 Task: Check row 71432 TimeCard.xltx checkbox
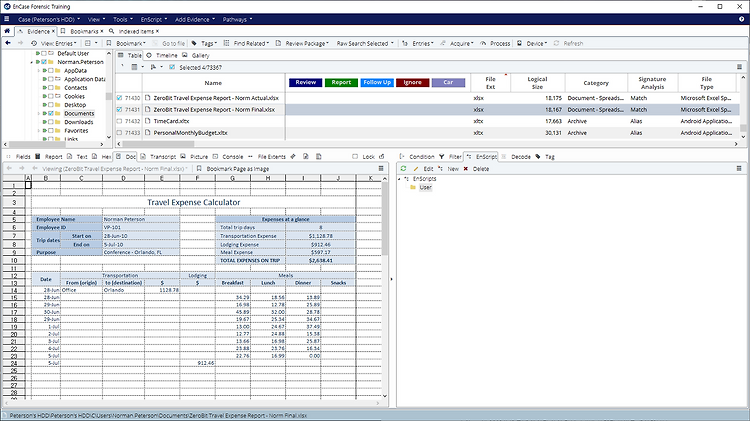pyautogui.click(x=120, y=121)
